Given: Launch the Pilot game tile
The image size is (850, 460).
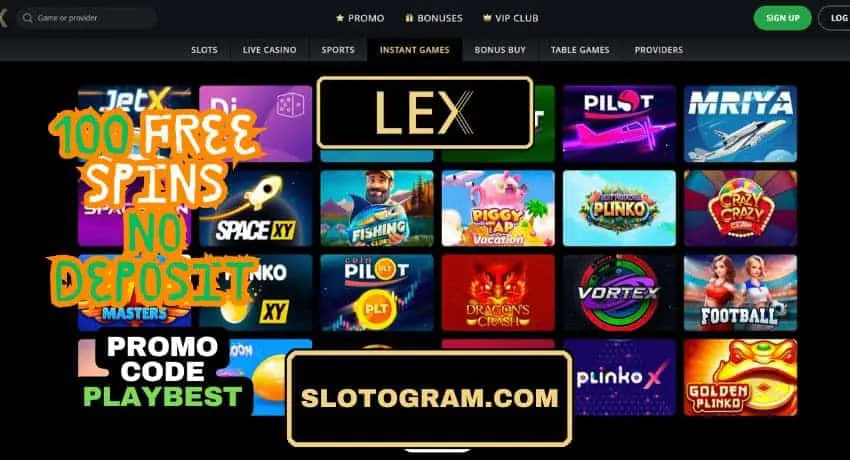Looking at the screenshot, I should coord(619,123).
